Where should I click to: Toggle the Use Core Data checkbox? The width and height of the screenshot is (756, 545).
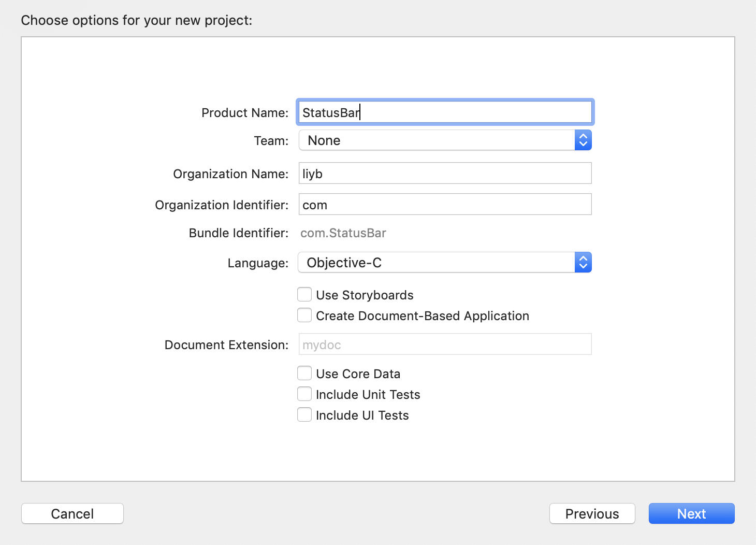coord(304,374)
